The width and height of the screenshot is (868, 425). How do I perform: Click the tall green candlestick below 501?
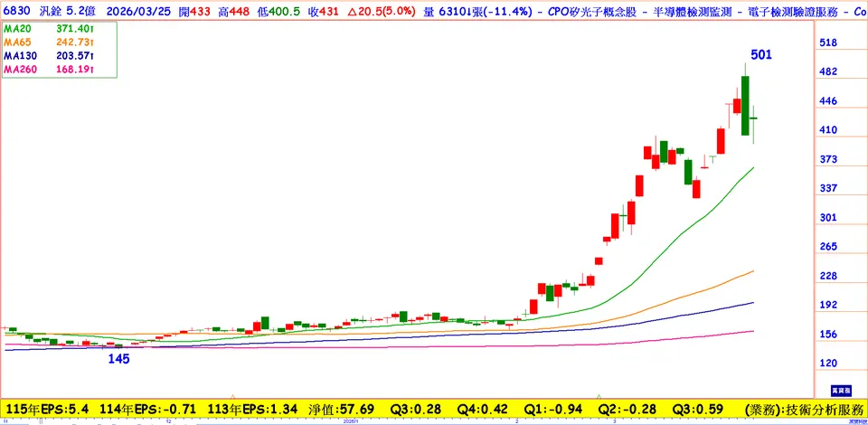coord(745,105)
